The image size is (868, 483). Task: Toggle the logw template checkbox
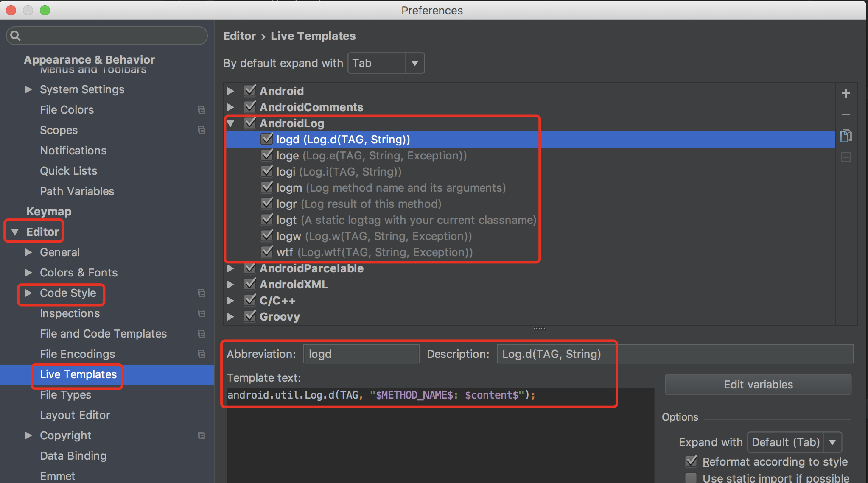click(267, 235)
